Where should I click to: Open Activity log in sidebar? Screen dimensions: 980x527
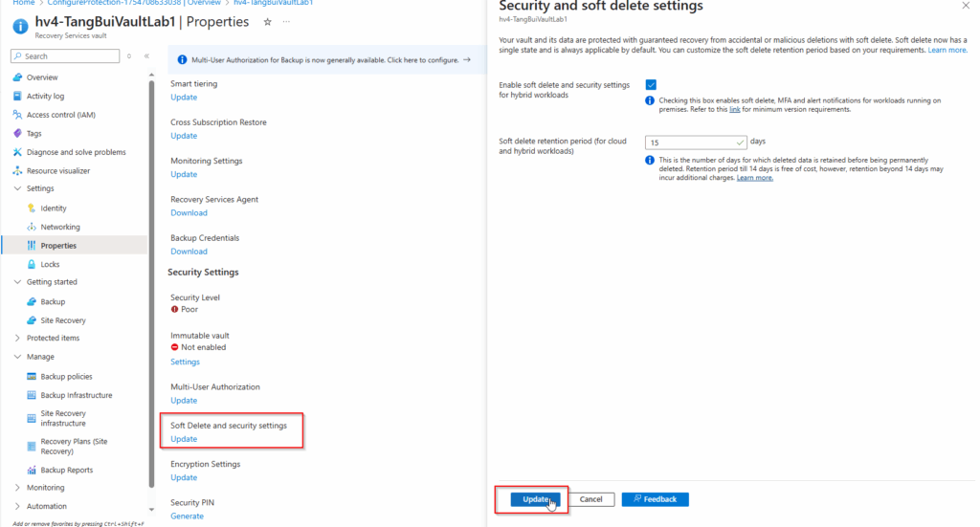click(45, 97)
